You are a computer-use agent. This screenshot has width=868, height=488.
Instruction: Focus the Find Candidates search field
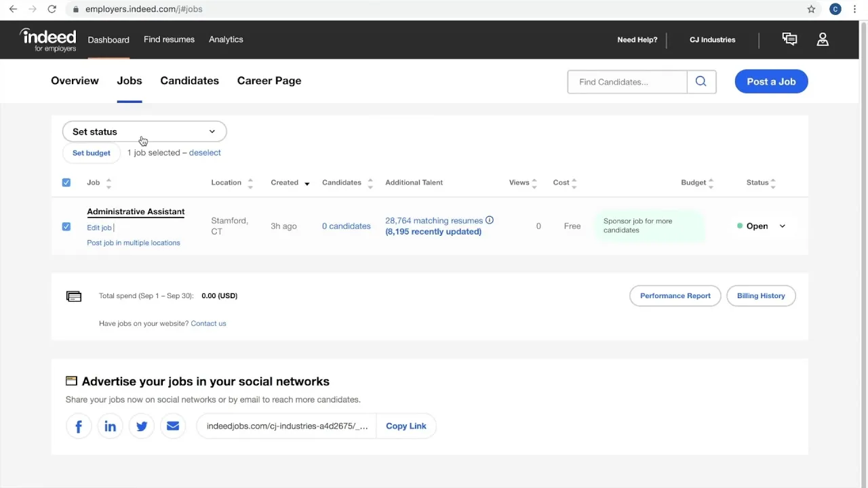[627, 82]
